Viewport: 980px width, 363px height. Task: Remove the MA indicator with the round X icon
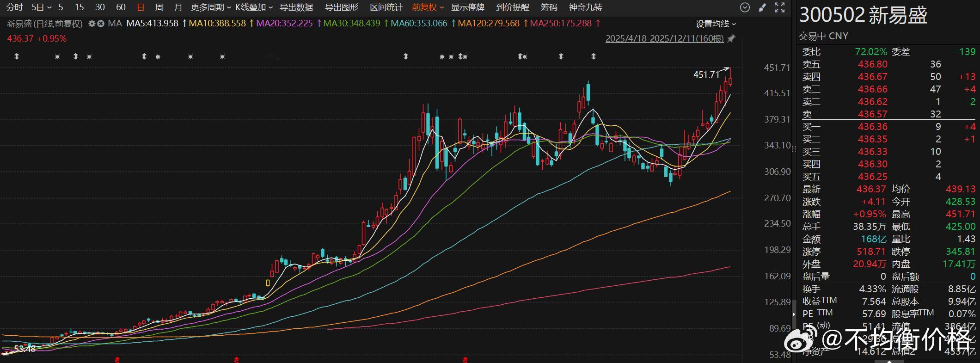(x=101, y=24)
